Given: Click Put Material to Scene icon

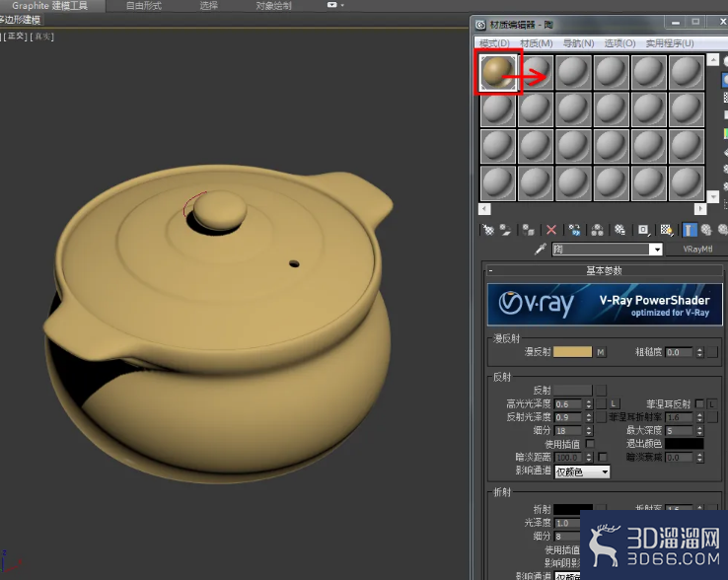Looking at the screenshot, I should point(505,230).
